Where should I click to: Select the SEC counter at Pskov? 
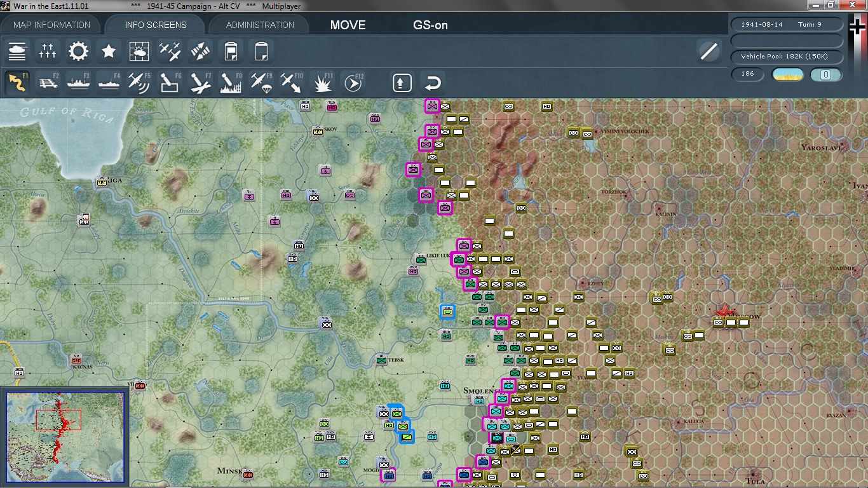[x=318, y=131]
